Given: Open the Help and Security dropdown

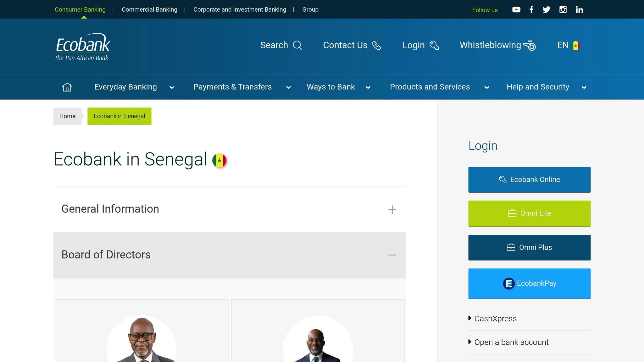Looking at the screenshot, I should 538,87.
